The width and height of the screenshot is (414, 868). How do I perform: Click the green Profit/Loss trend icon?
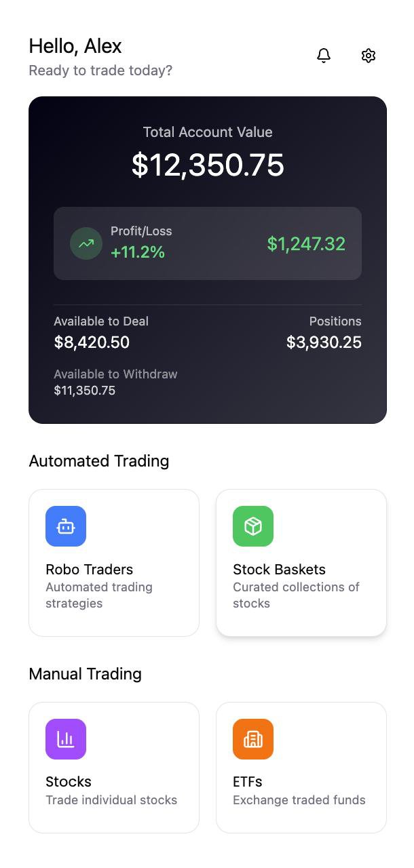(86, 243)
